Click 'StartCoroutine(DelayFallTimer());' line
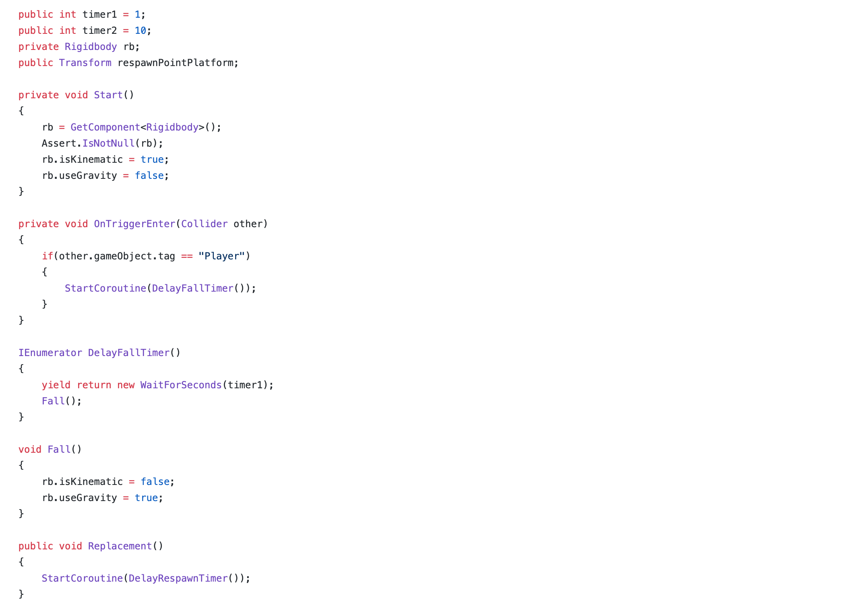Viewport: 868px width, 609px height. pos(160,288)
